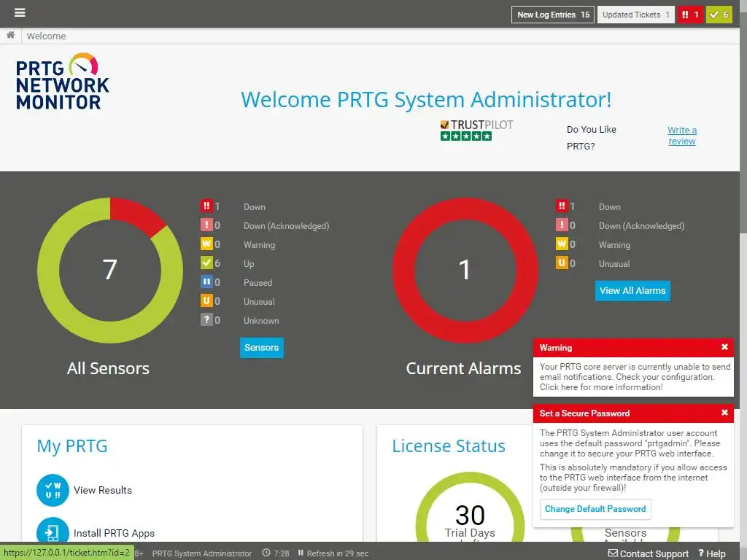Click "Do You Like PRTG?" text
Image resolution: width=747 pixels, height=560 pixels.
[x=591, y=138]
